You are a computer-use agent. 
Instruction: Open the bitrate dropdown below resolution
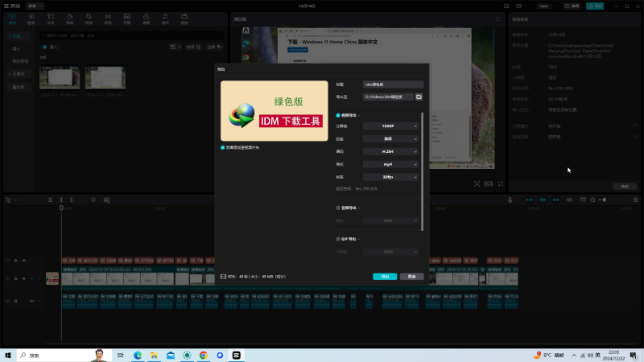click(x=390, y=138)
